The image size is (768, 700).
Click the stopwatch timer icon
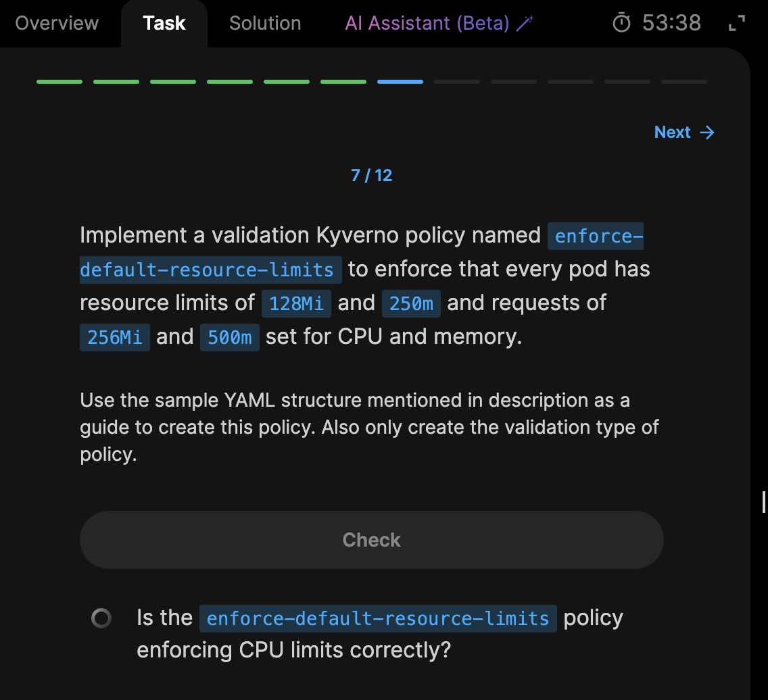click(x=621, y=23)
